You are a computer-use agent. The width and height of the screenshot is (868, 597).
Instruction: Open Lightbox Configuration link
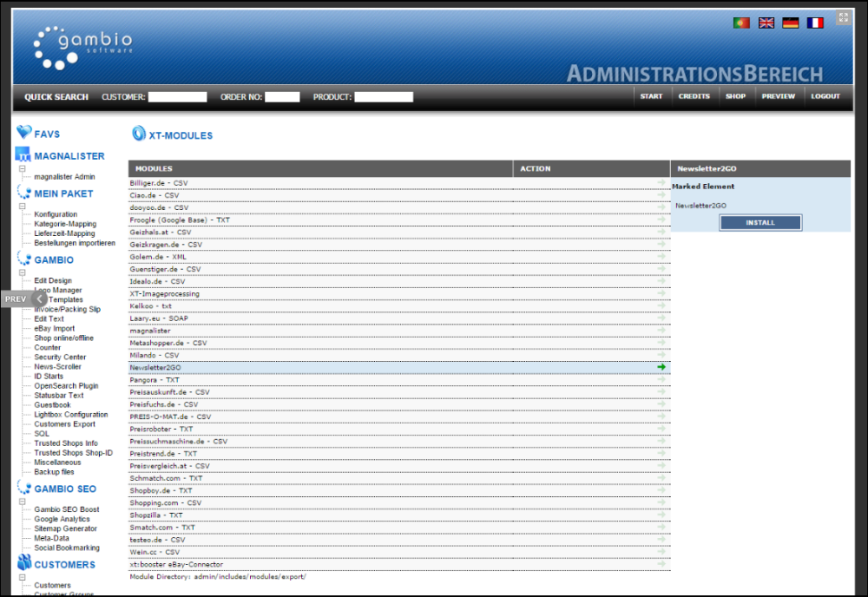[x=71, y=415]
